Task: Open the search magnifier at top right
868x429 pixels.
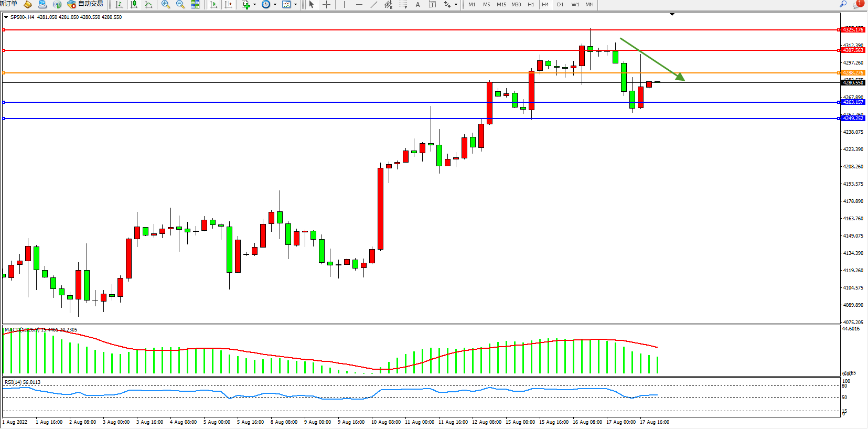Action: [843, 4]
